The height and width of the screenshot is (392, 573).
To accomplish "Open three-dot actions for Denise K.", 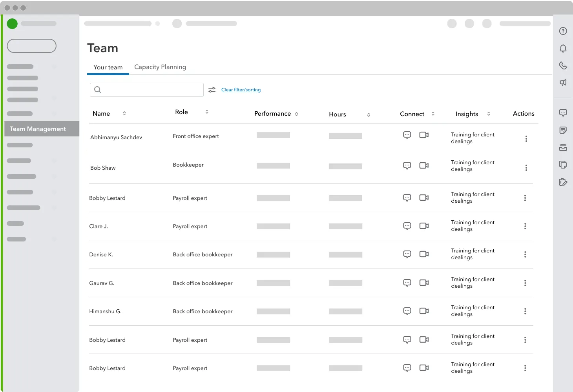I will click(x=525, y=254).
